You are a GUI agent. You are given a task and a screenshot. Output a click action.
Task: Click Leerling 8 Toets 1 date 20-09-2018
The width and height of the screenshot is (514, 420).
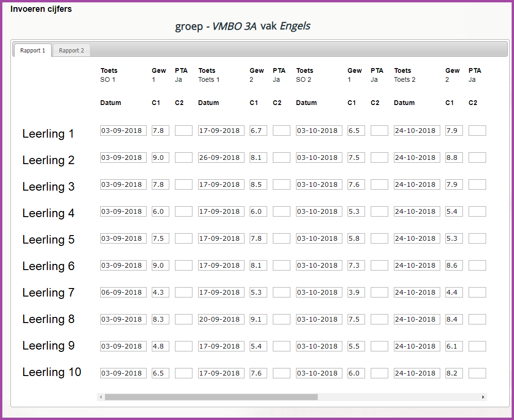pyautogui.click(x=221, y=319)
